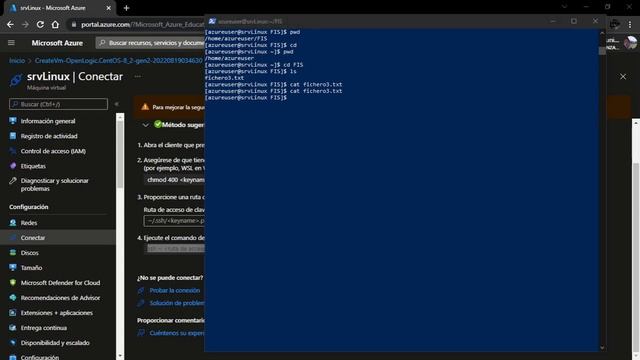The height and width of the screenshot is (360, 640).
Task: Focus the Buscar (Ctrl+/) sidebar search box
Action: [58, 104]
